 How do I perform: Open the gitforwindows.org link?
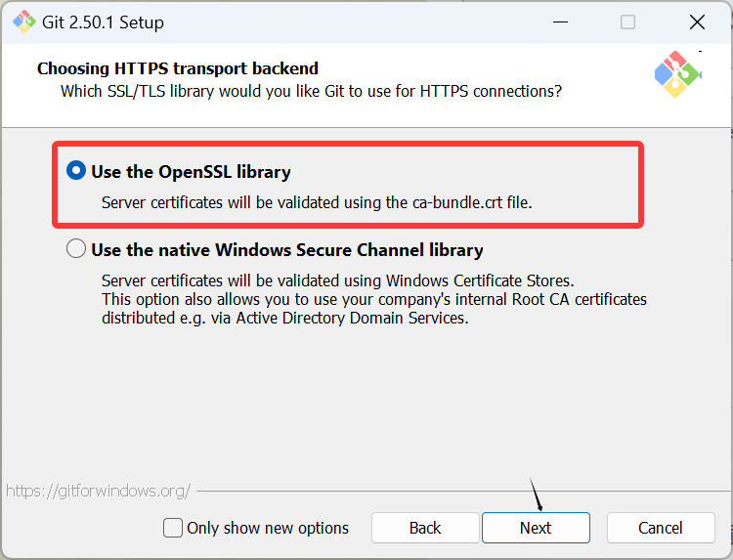[x=98, y=491]
